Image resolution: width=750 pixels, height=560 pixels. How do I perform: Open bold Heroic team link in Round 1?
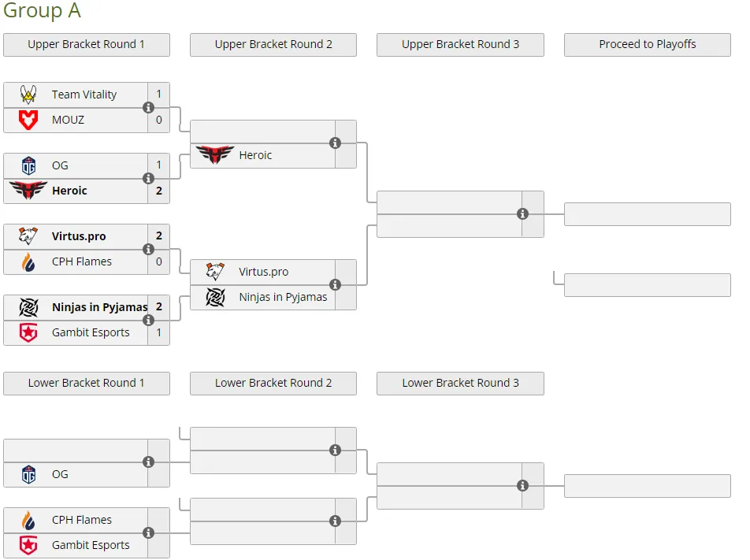point(69,191)
